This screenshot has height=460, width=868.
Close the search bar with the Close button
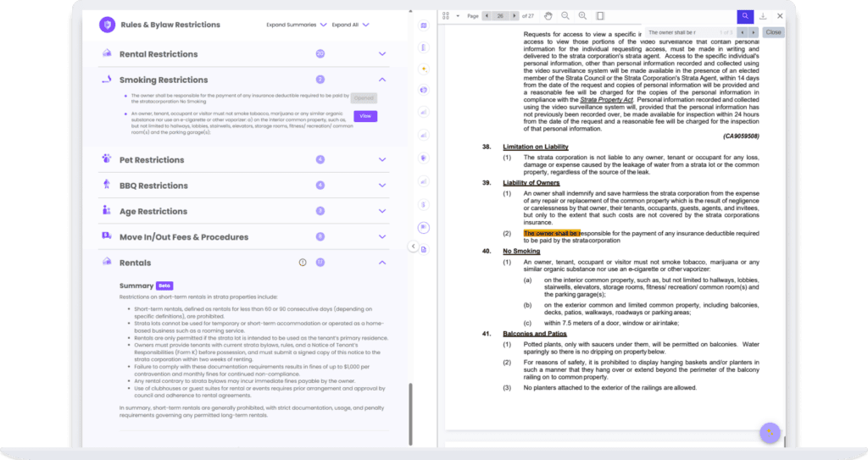[773, 32]
